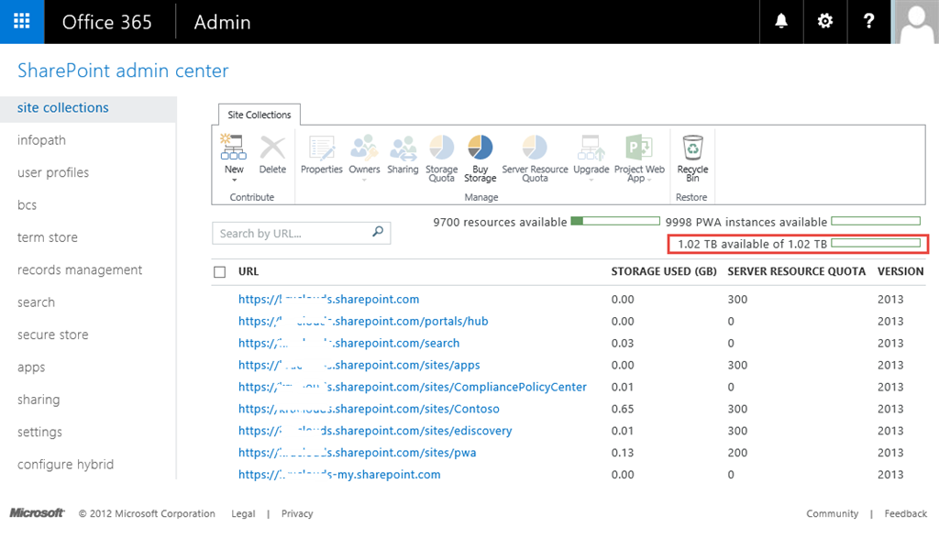Open the bcs section

[x=27, y=204]
